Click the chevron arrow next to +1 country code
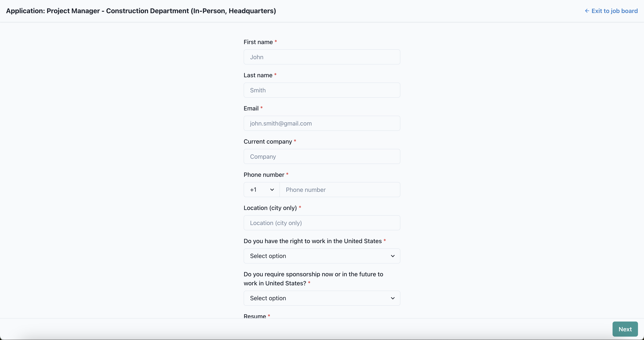The image size is (644, 340). pos(272,190)
